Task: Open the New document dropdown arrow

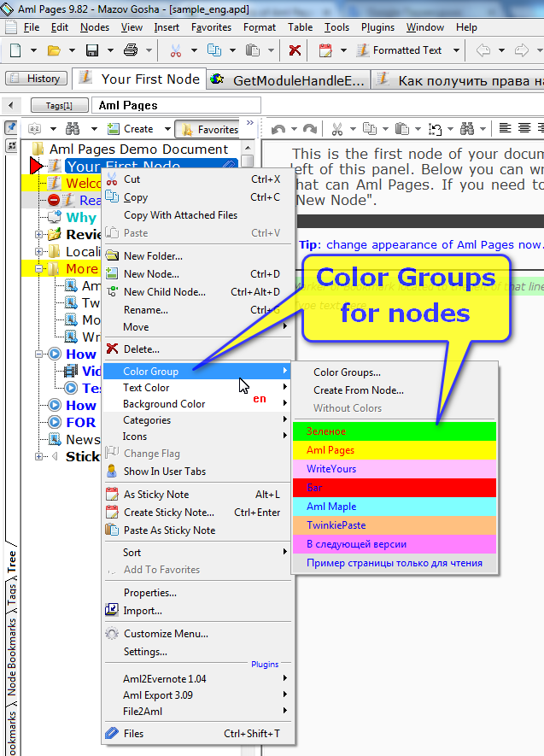Action: pyautogui.click(x=33, y=50)
